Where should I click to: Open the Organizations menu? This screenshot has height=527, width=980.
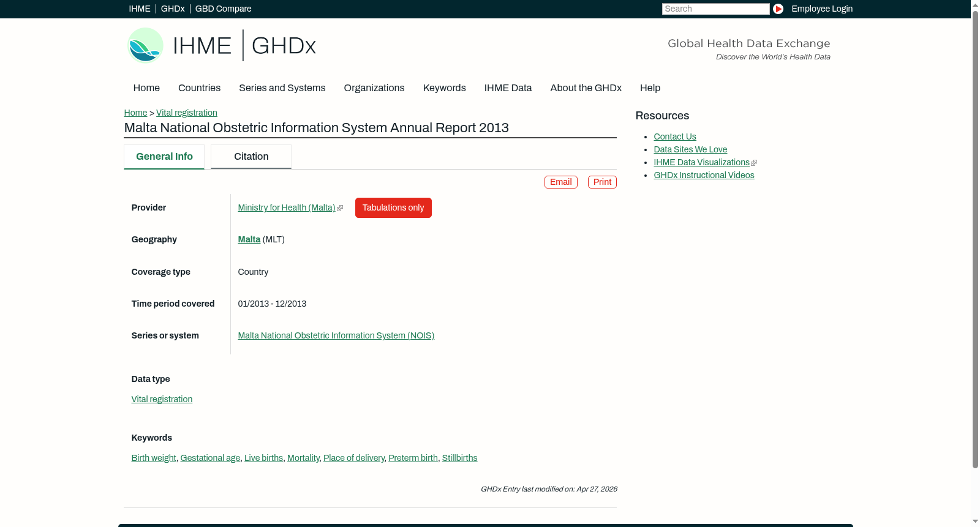point(374,88)
